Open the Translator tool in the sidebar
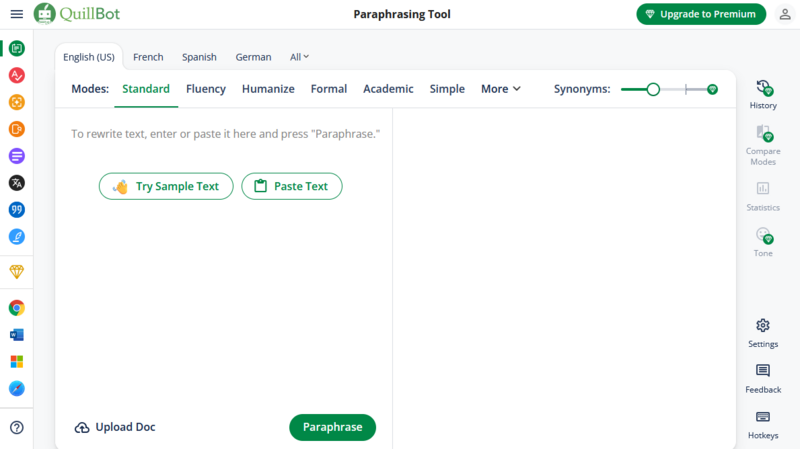Image resolution: width=800 pixels, height=449 pixels. tap(16, 183)
